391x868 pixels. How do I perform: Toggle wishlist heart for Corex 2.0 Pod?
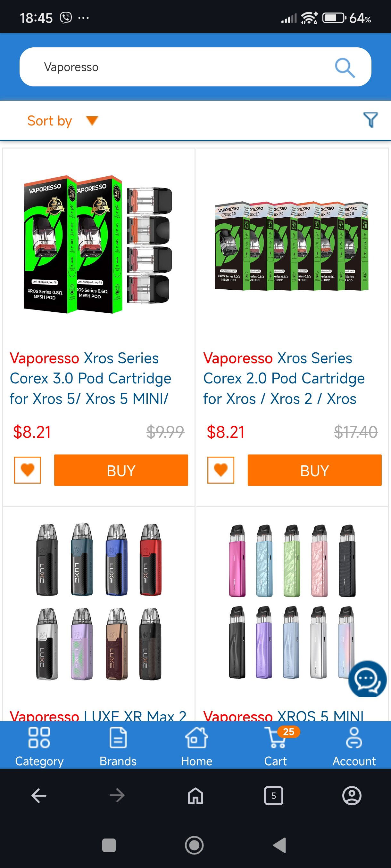(220, 470)
